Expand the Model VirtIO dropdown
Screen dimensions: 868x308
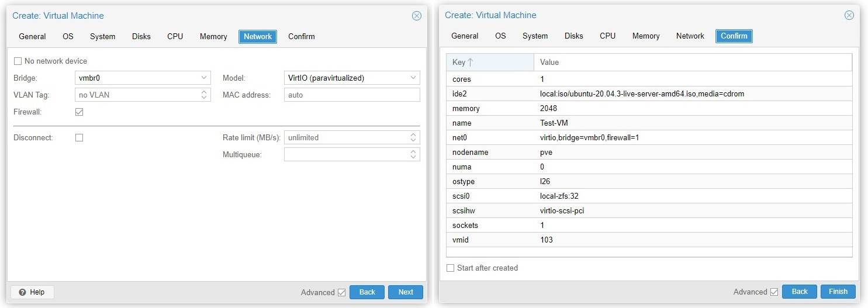click(x=413, y=78)
